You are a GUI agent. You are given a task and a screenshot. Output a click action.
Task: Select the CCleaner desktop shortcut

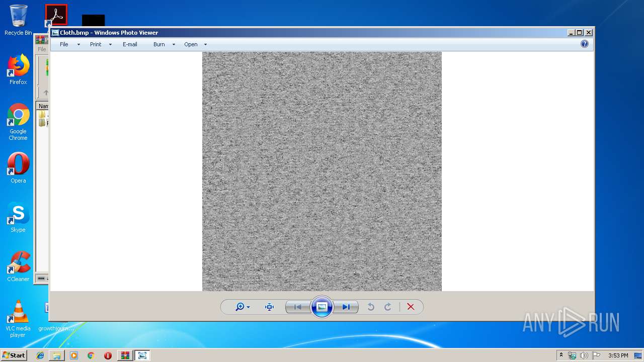point(18,266)
